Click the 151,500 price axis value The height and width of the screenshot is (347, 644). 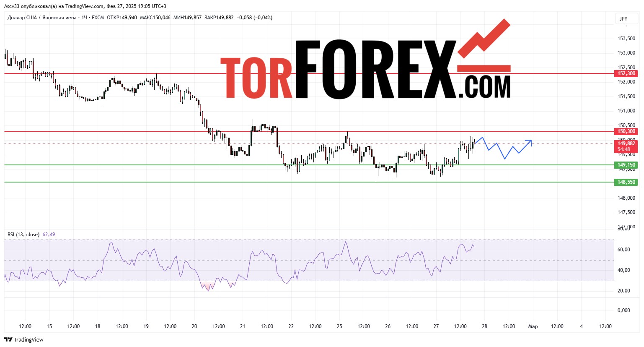coord(626,97)
